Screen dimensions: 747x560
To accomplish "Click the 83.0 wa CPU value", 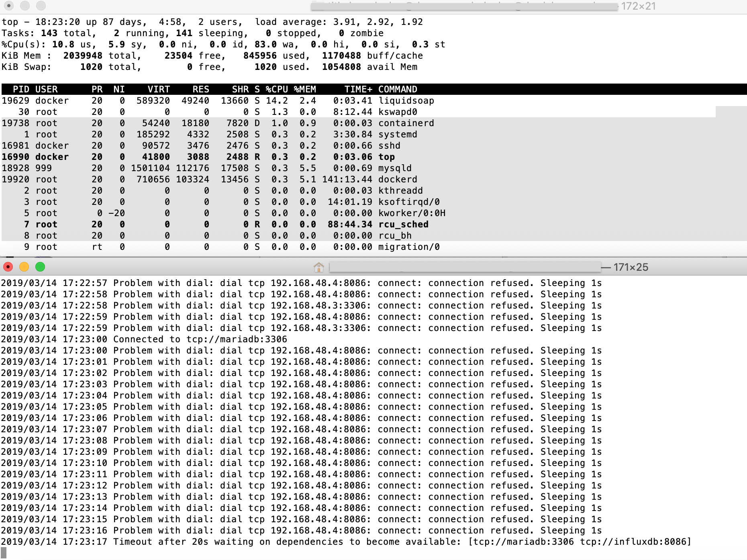I will 265,44.
